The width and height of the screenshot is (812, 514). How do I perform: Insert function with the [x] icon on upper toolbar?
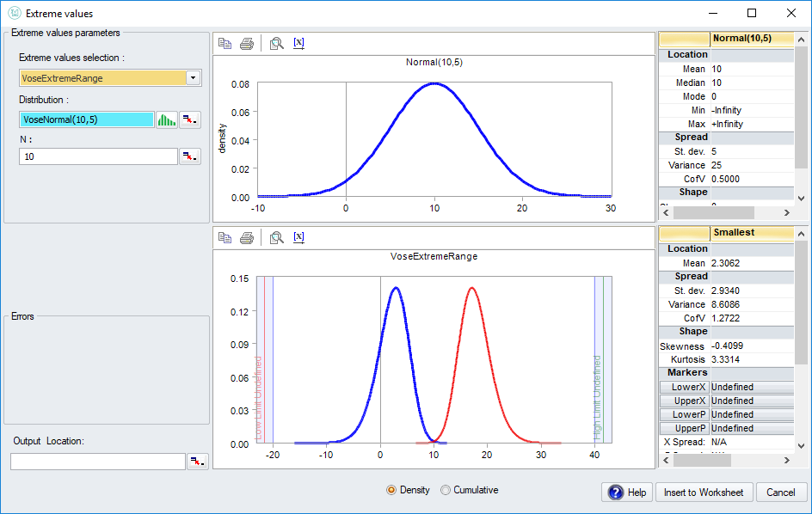click(298, 43)
